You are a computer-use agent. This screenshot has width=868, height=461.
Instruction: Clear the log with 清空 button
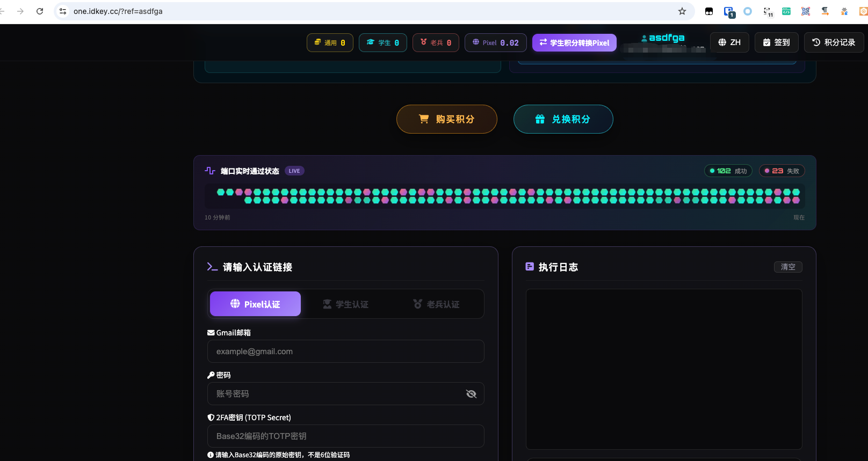coord(788,267)
